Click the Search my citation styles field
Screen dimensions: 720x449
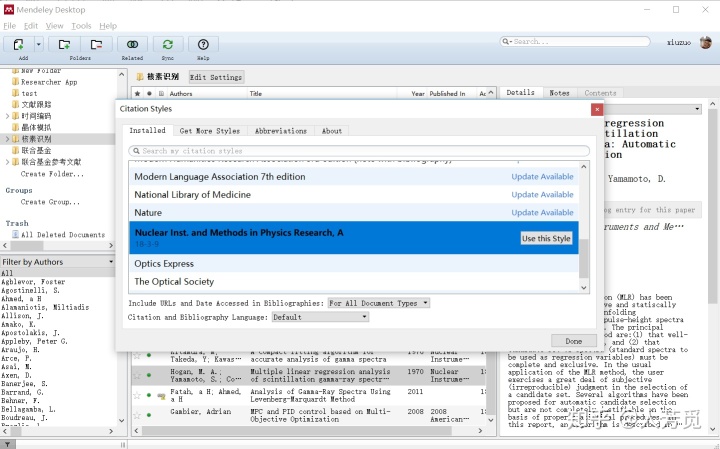click(359, 151)
